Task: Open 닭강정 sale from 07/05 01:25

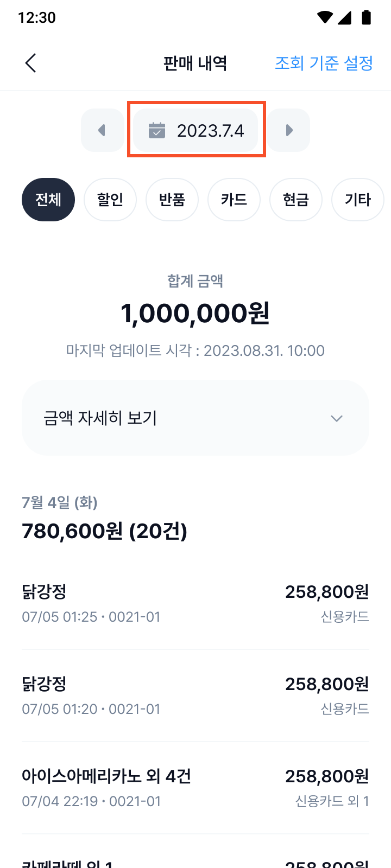Action: (195, 603)
